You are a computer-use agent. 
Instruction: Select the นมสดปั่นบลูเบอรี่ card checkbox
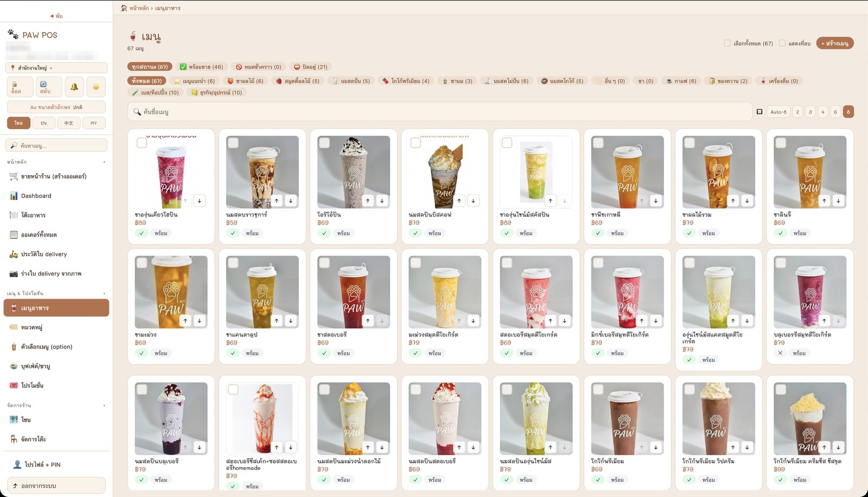tap(142, 390)
